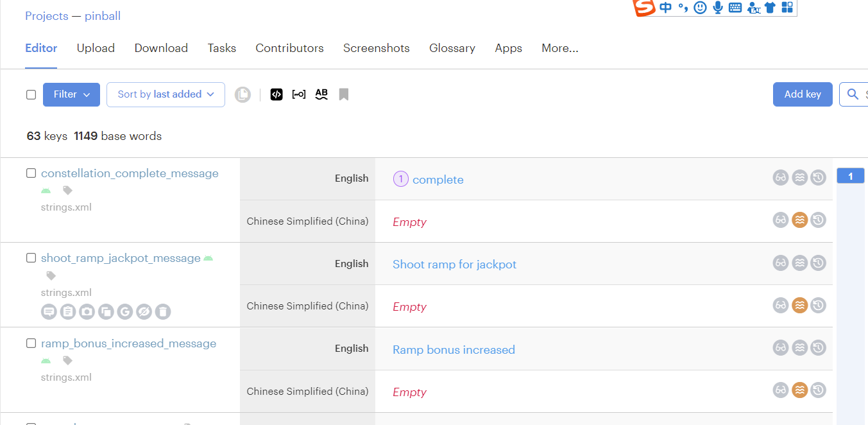Select the constellation_complete_message row checkbox

(x=31, y=173)
